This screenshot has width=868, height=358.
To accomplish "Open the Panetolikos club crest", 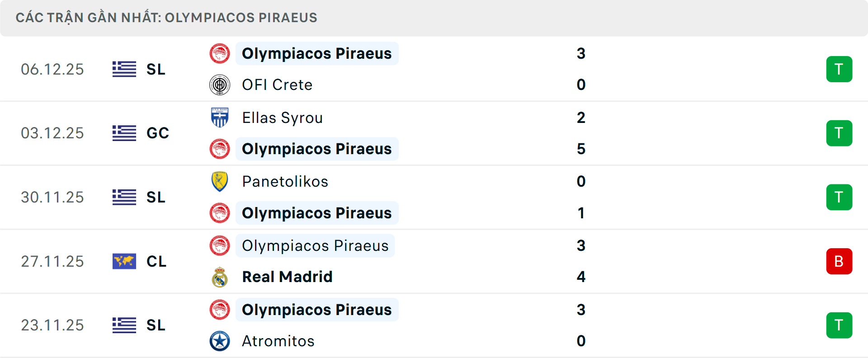I will 220,181.
